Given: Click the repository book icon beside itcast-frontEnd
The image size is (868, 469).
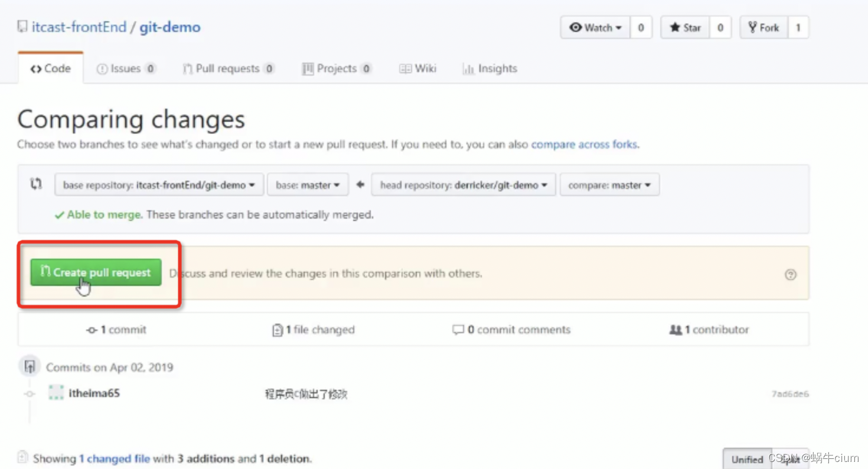Looking at the screenshot, I should click(22, 27).
